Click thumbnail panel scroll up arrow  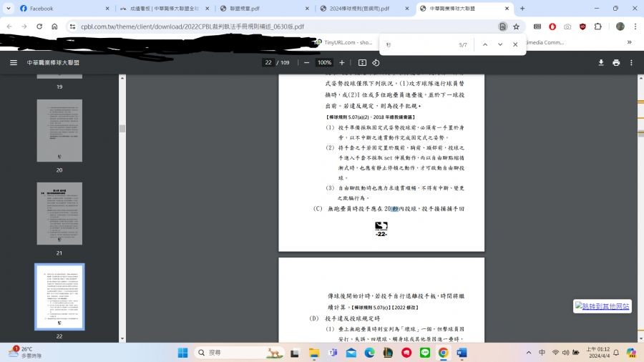coord(122,77)
